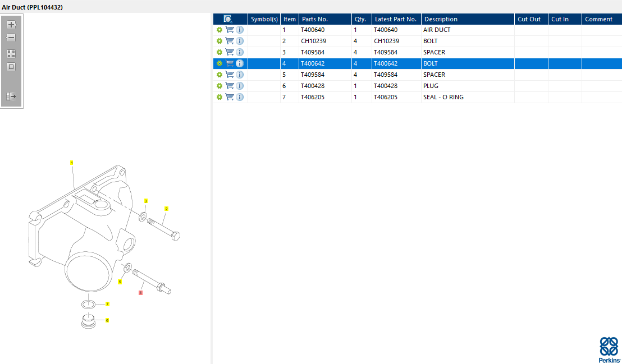This screenshot has width=622, height=364.
Task: Open info for SEAL - O RING T406205
Action: point(240,97)
